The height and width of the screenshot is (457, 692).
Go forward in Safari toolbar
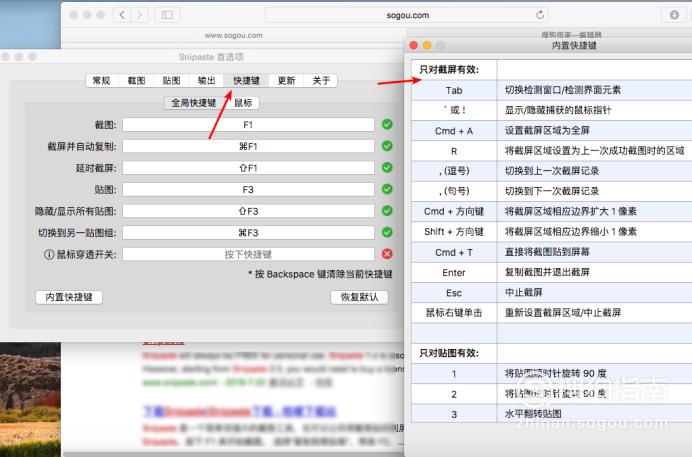pyautogui.click(x=139, y=15)
